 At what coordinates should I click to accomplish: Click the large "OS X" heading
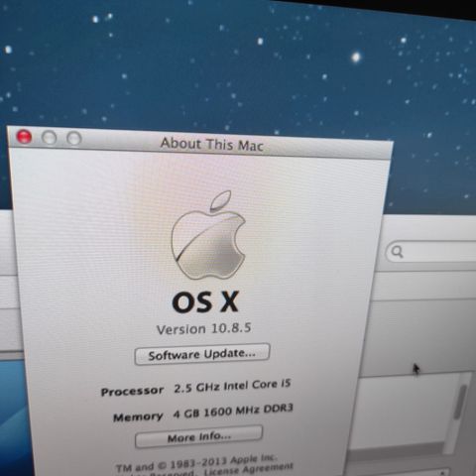pyautogui.click(x=205, y=301)
